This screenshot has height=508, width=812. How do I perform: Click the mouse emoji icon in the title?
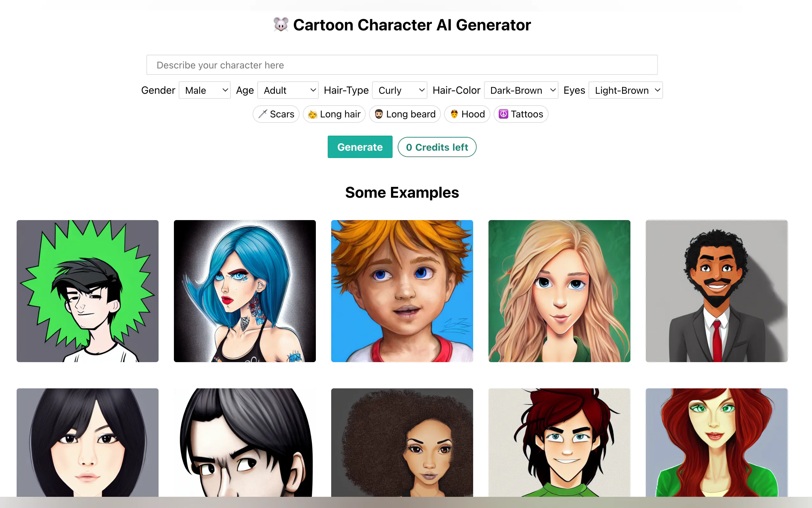coord(281,25)
